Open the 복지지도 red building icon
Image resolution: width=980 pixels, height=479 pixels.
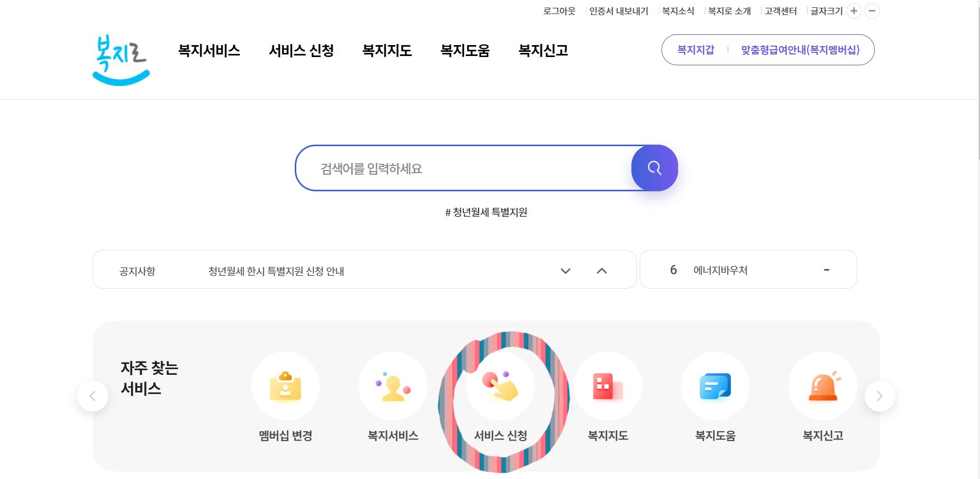608,386
